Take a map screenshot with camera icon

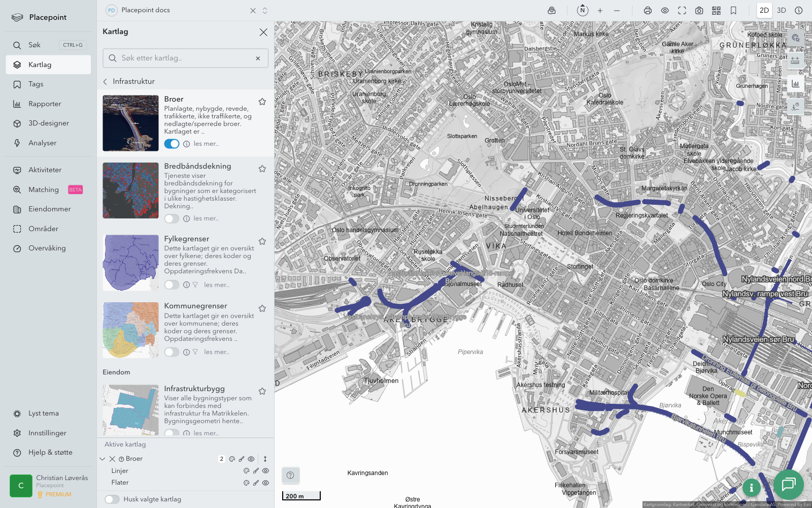pos(699,11)
